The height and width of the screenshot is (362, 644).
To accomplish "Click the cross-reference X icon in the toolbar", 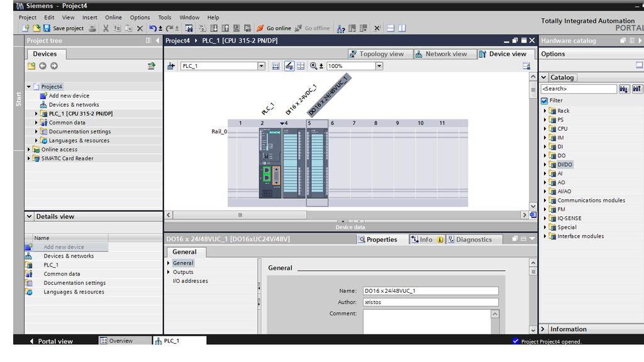I will tap(377, 28).
